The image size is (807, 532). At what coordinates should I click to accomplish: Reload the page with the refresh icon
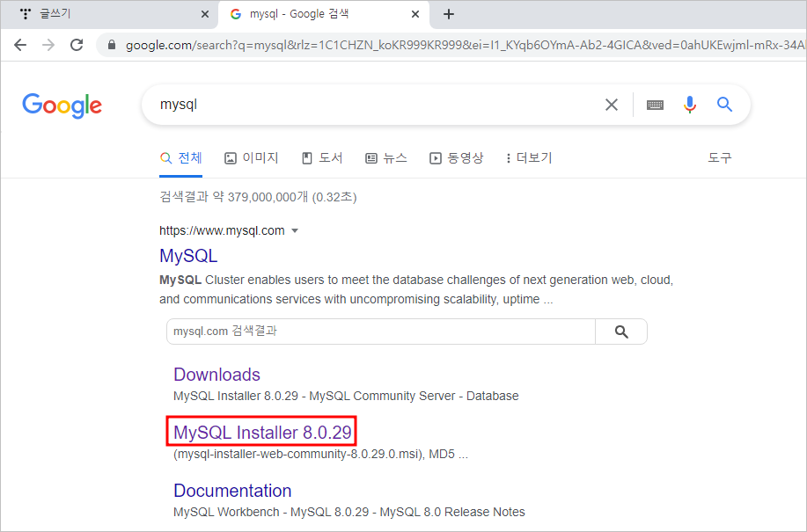(77, 45)
